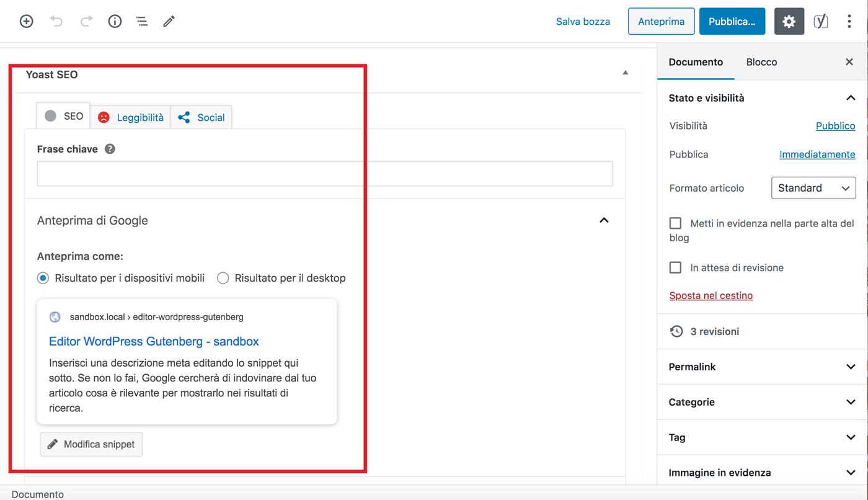Check In attesa di revisione
This screenshot has width=868, height=500.
click(x=676, y=267)
